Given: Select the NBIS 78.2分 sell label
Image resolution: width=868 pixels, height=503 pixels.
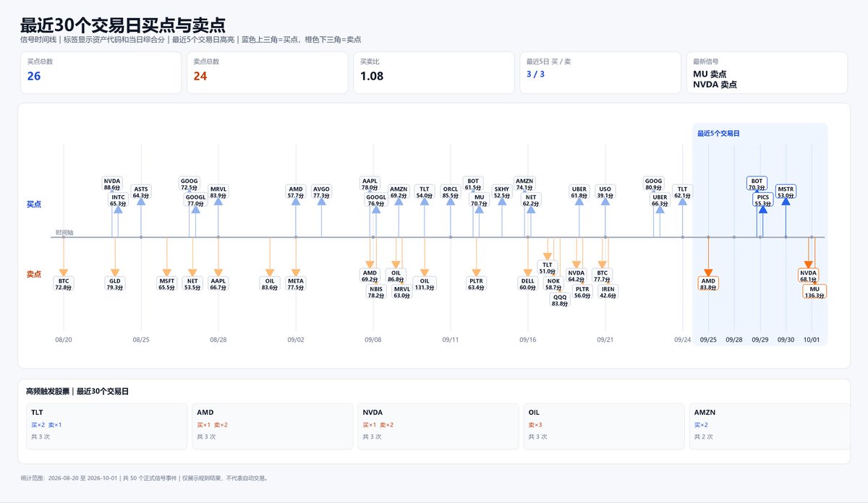Looking at the screenshot, I should click(x=376, y=292).
